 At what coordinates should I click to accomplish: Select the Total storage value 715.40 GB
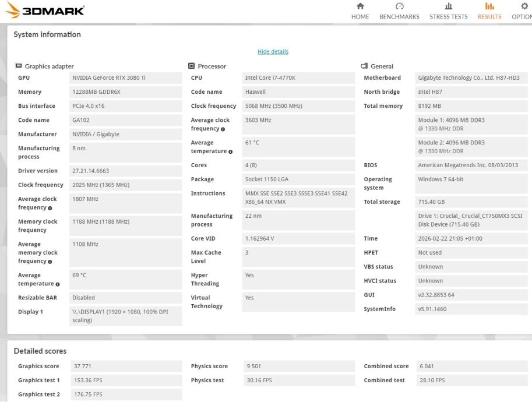coord(471,202)
